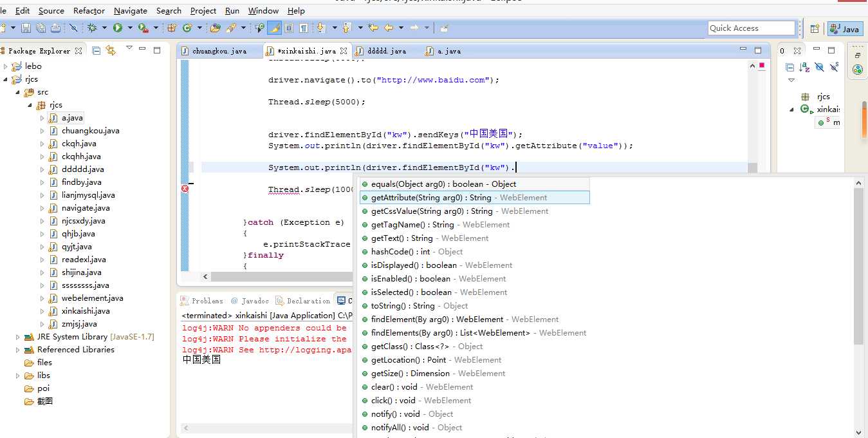The height and width of the screenshot is (438, 868).
Task: Collapse All in Package Explorer toolbar
Action: tap(97, 50)
